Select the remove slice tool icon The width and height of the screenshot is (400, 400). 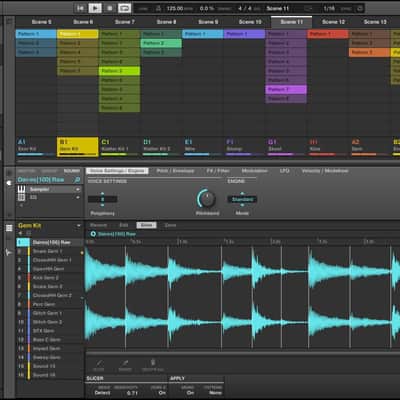pos(125,364)
